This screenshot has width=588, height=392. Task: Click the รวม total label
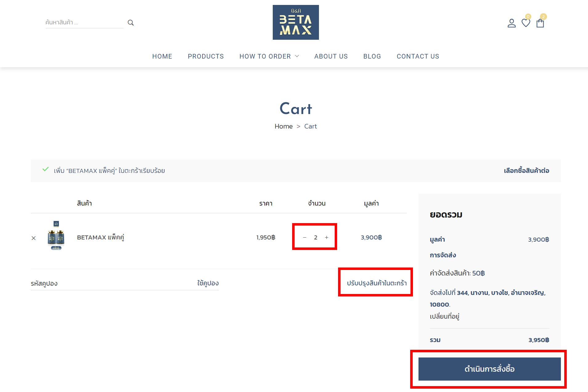coord(435,340)
